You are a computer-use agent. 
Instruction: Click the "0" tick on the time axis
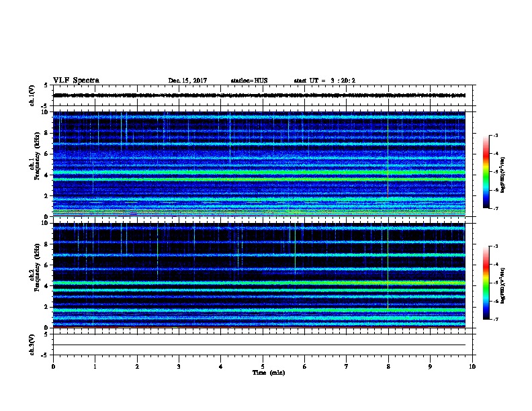click(53, 367)
